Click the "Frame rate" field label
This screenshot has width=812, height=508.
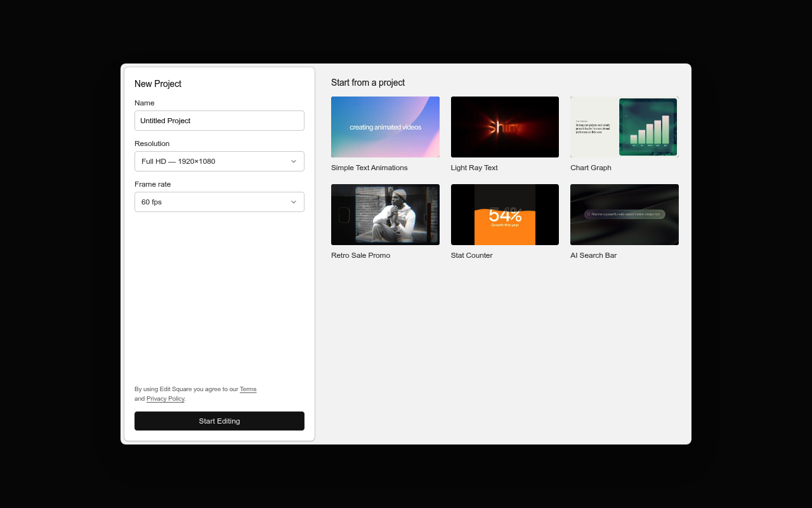click(x=153, y=184)
